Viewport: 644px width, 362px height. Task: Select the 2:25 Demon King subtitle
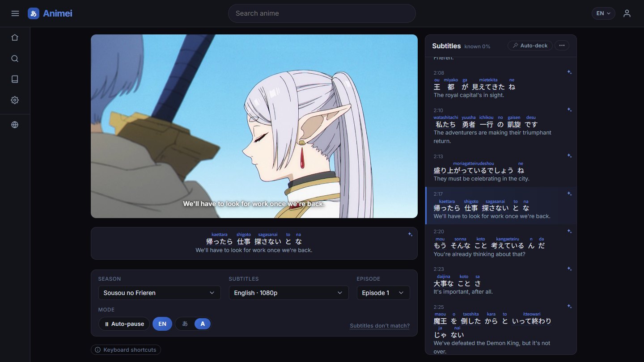501,327
